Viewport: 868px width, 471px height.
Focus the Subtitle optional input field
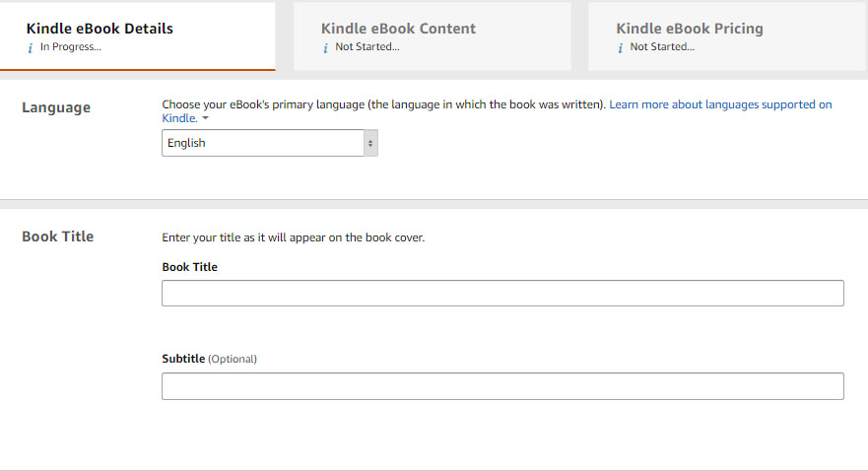tap(502, 386)
